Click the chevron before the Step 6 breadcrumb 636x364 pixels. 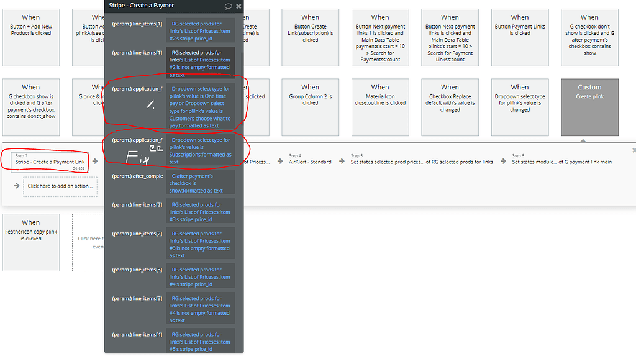(502, 161)
